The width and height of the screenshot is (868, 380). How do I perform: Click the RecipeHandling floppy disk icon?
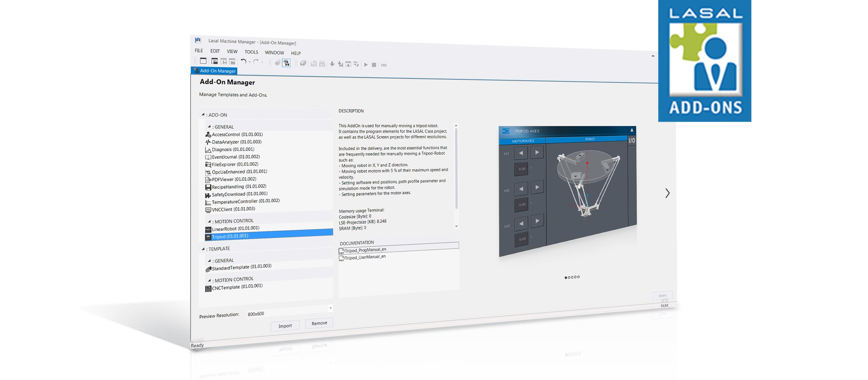tap(208, 187)
